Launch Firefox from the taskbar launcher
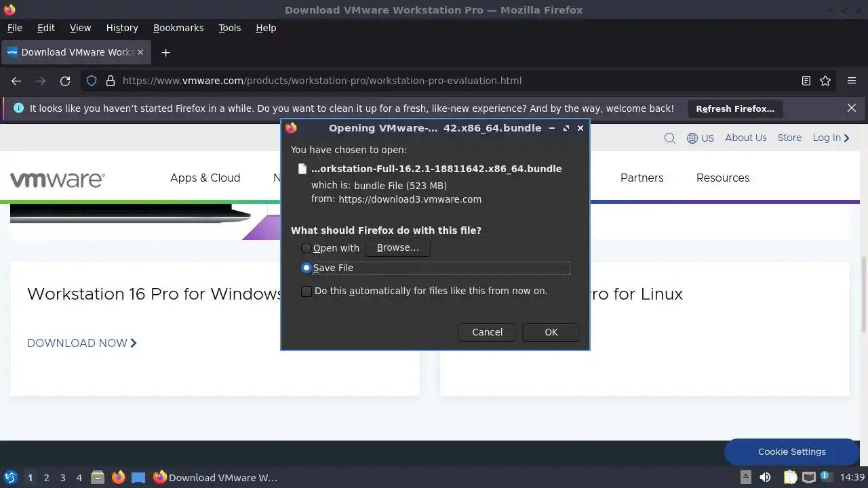This screenshot has height=488, width=868. pyautogui.click(x=118, y=478)
